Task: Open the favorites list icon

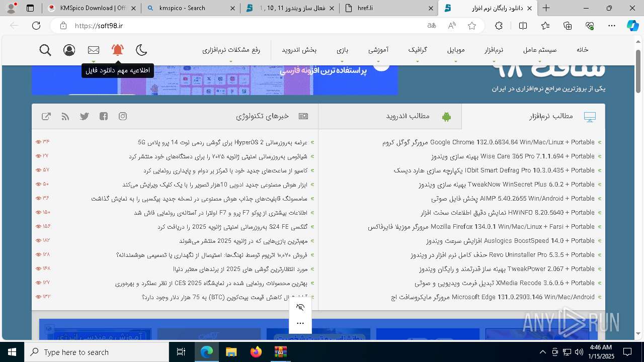Action: [545, 26]
